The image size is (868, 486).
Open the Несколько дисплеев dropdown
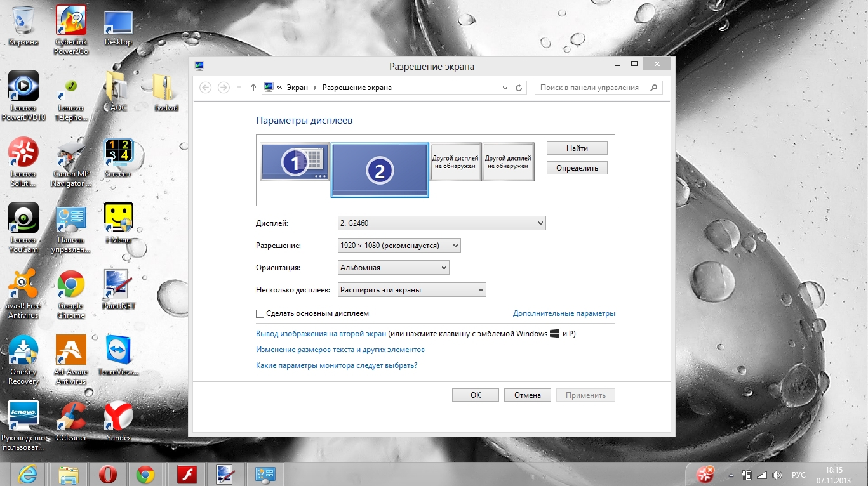pyautogui.click(x=412, y=290)
